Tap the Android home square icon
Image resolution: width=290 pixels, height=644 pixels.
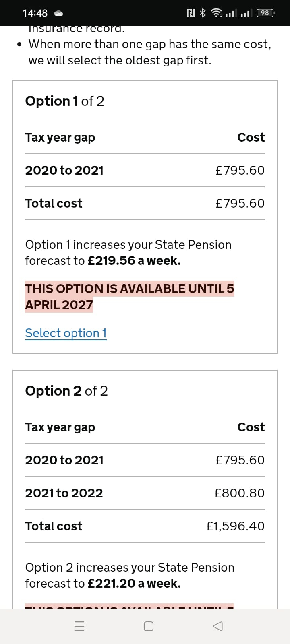[148, 626]
